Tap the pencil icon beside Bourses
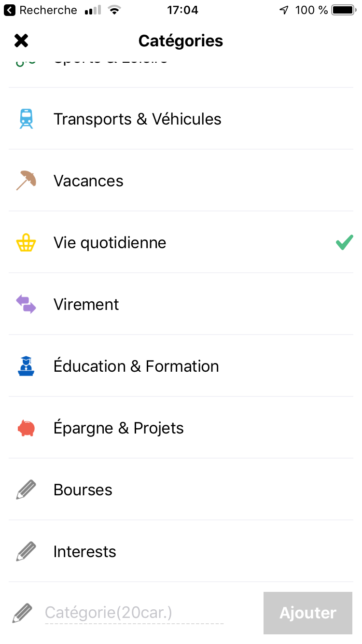The image size is (362, 644). [26, 490]
